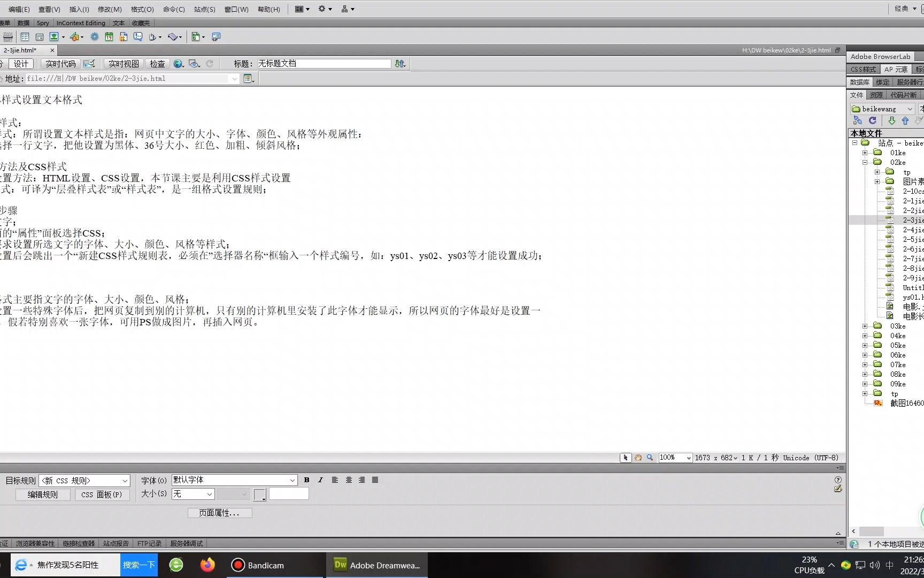The width and height of the screenshot is (924, 578).
Task: Click the horizontal rule insert icon
Action: [8, 37]
